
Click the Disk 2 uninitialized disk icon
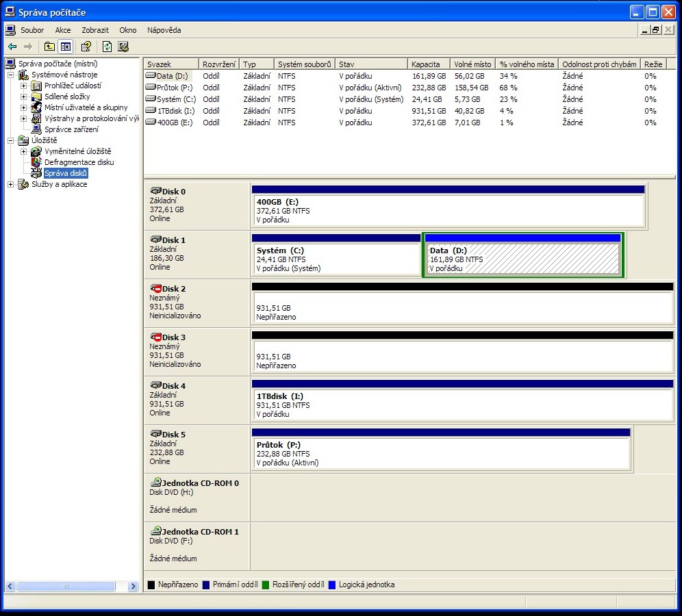[155, 289]
